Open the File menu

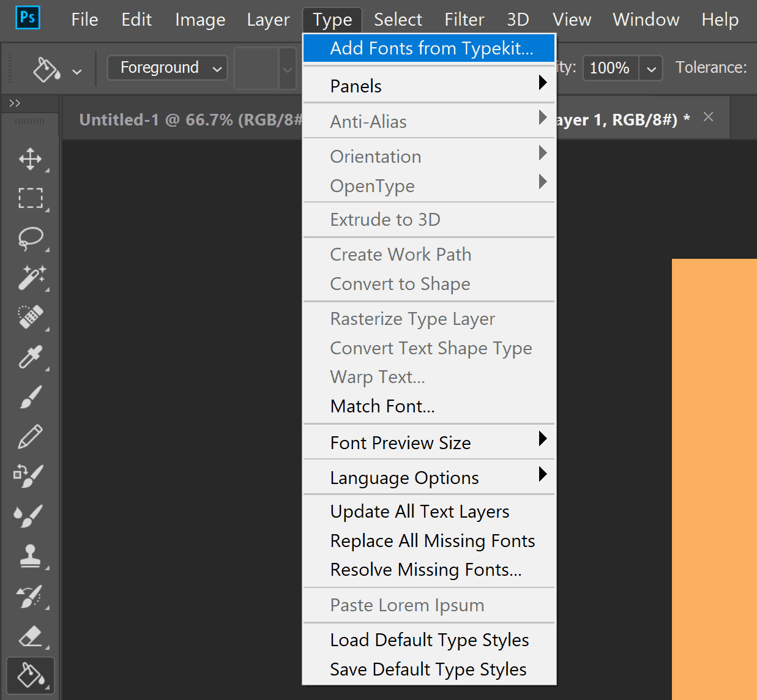[x=84, y=20]
